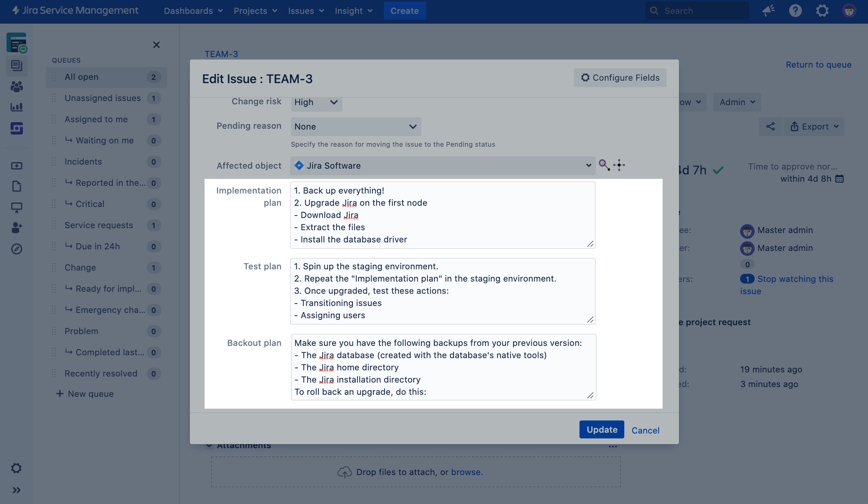Image resolution: width=868 pixels, height=504 pixels.
Task: Expand the sidebar with double chevron icon
Action: pyautogui.click(x=17, y=490)
